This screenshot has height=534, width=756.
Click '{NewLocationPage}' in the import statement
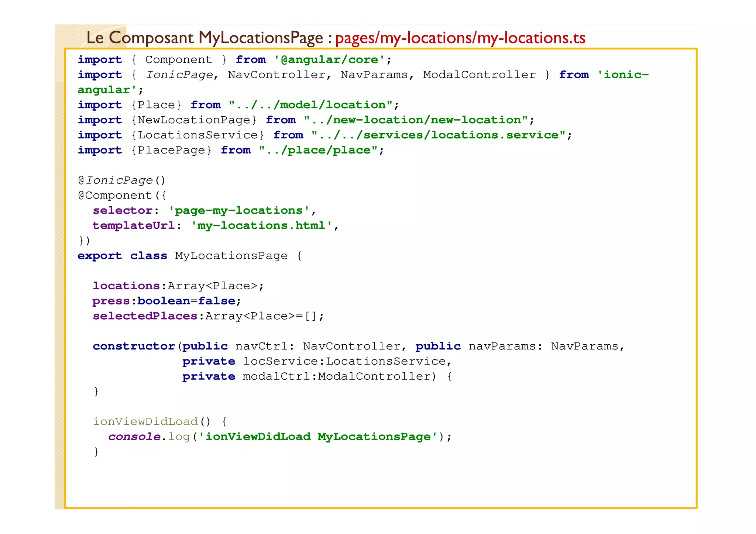tap(194, 120)
